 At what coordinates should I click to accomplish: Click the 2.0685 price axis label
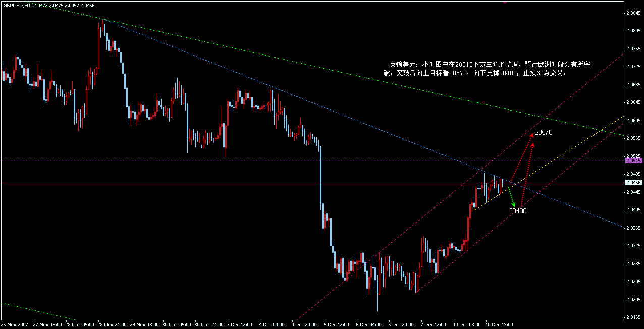pos(634,84)
